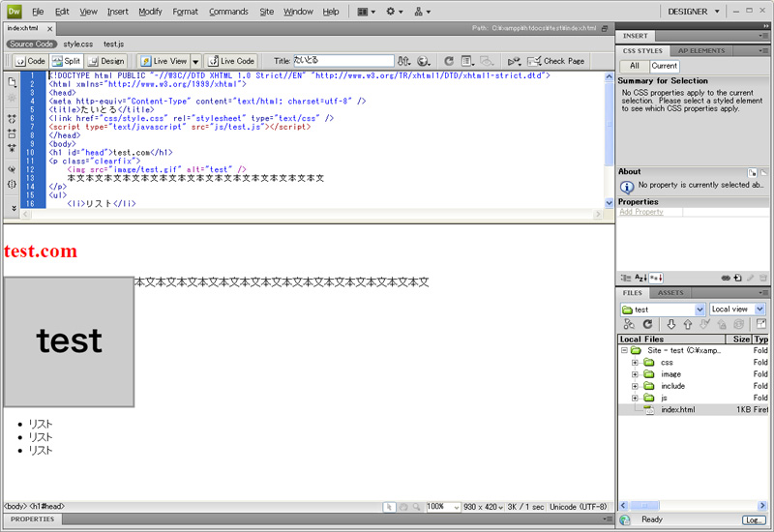Image resolution: width=774 pixels, height=532 pixels.
Task: Click Connect to remote host icon
Action: 629,324
